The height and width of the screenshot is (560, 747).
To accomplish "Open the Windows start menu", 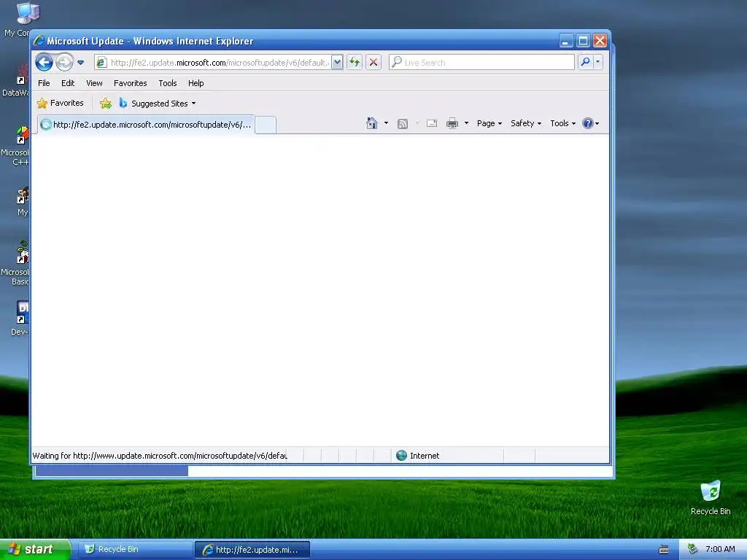I will point(35,550).
